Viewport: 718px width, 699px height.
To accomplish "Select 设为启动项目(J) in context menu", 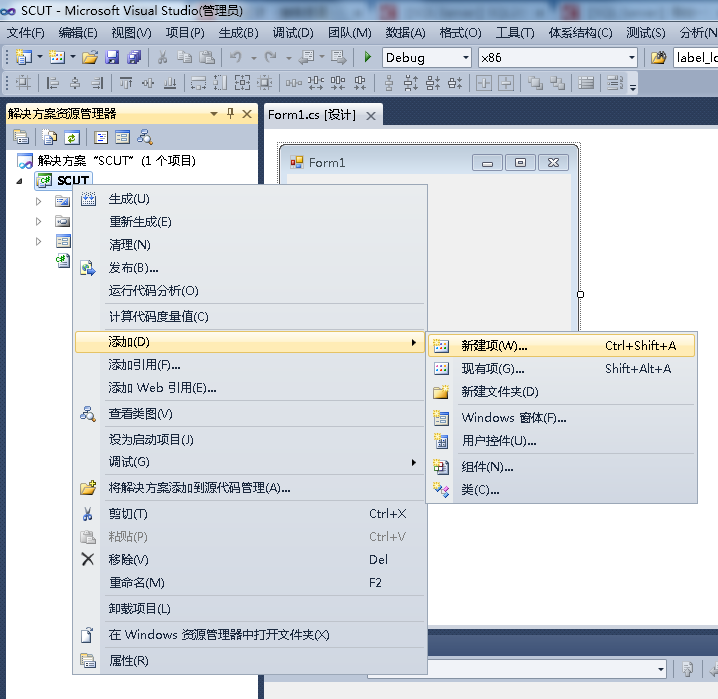I will click(250, 440).
